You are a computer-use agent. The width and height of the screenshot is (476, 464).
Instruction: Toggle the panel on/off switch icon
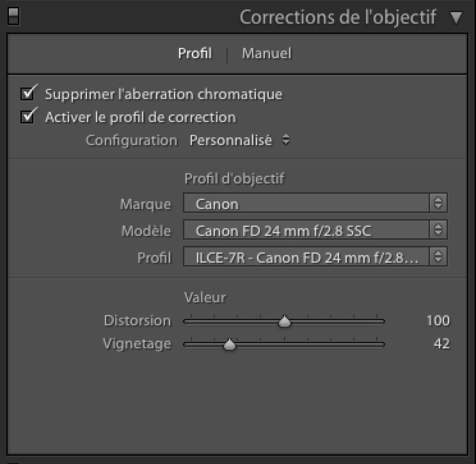coord(14,18)
